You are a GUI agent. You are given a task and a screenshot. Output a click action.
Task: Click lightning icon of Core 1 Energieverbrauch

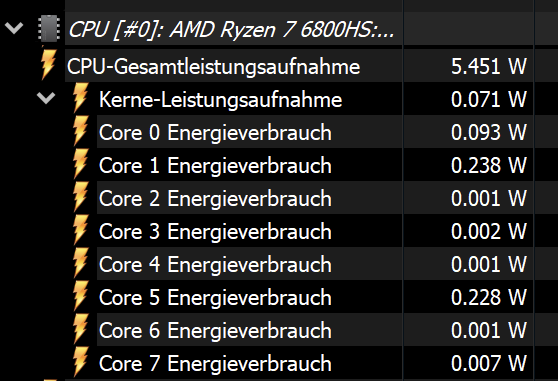80,164
